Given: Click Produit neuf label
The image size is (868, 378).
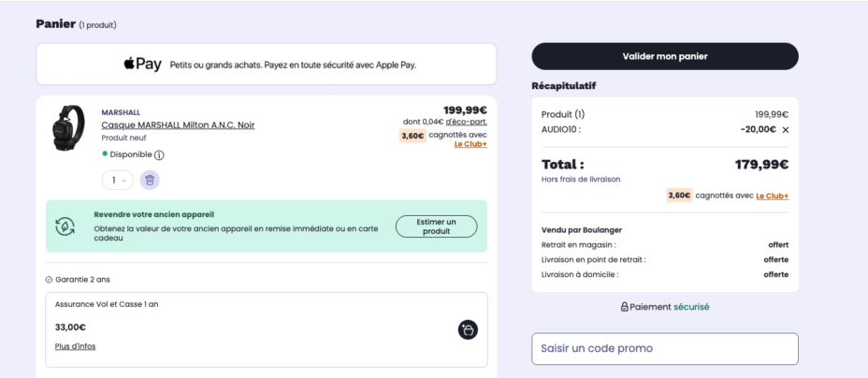Looking at the screenshot, I should (124, 138).
